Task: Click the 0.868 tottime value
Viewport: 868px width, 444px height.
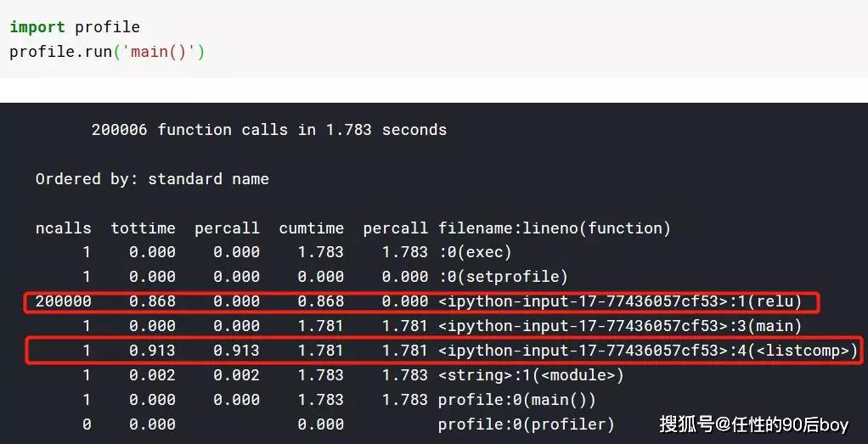Action: 152,301
